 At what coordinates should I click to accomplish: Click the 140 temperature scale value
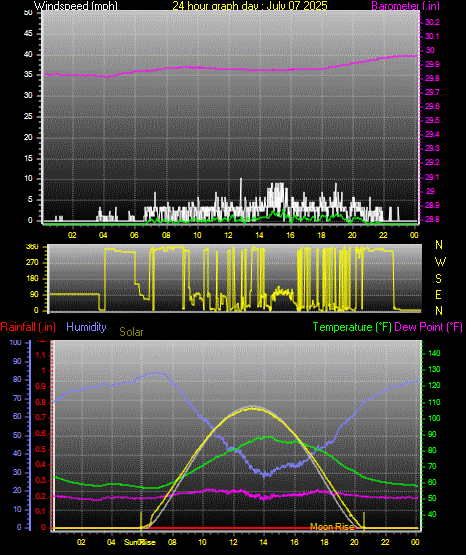coord(434,353)
